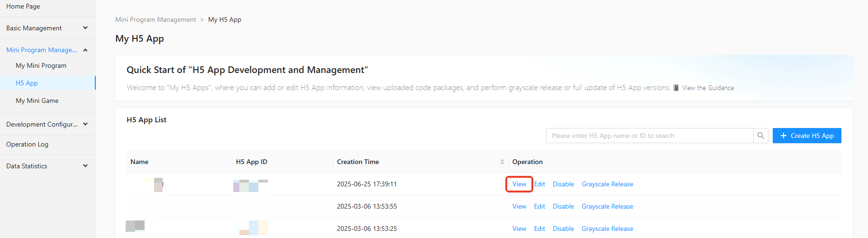Viewport: 868px width, 238px height.
Task: Open the Operation Log page
Action: (27, 144)
